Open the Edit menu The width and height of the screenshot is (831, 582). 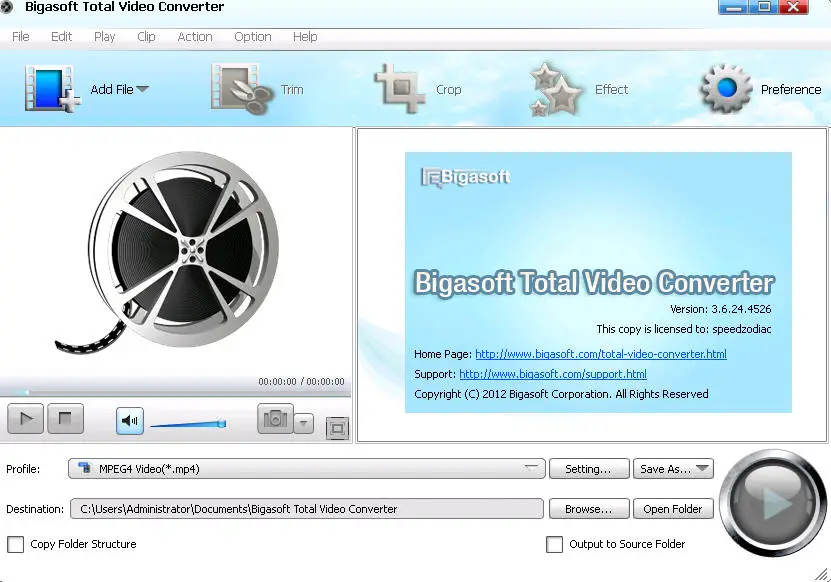coord(61,37)
